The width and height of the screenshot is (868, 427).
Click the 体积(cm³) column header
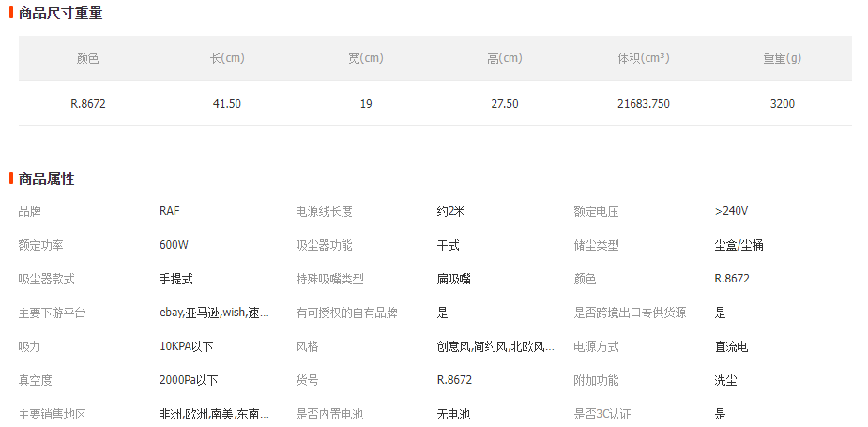click(x=643, y=58)
